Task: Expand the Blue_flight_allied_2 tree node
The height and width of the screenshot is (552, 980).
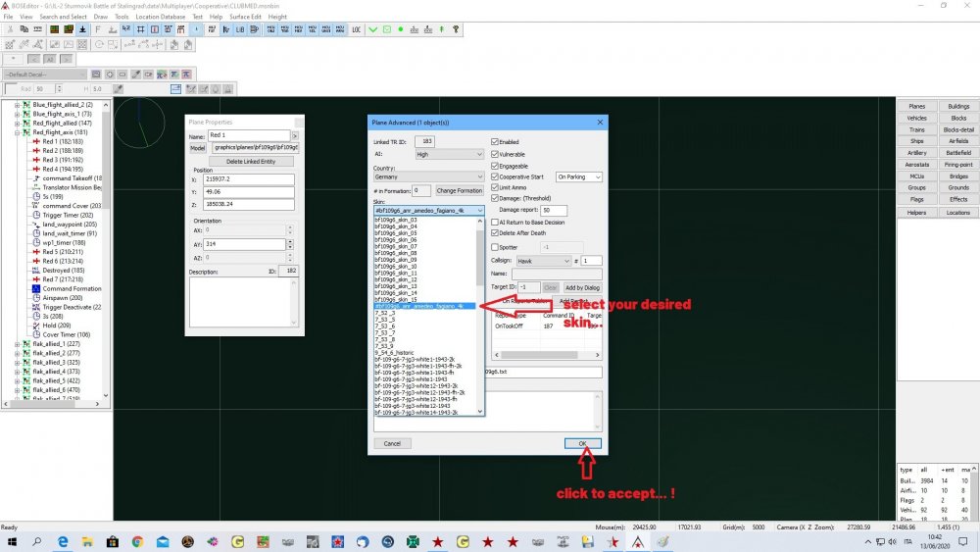Action: pyautogui.click(x=17, y=104)
